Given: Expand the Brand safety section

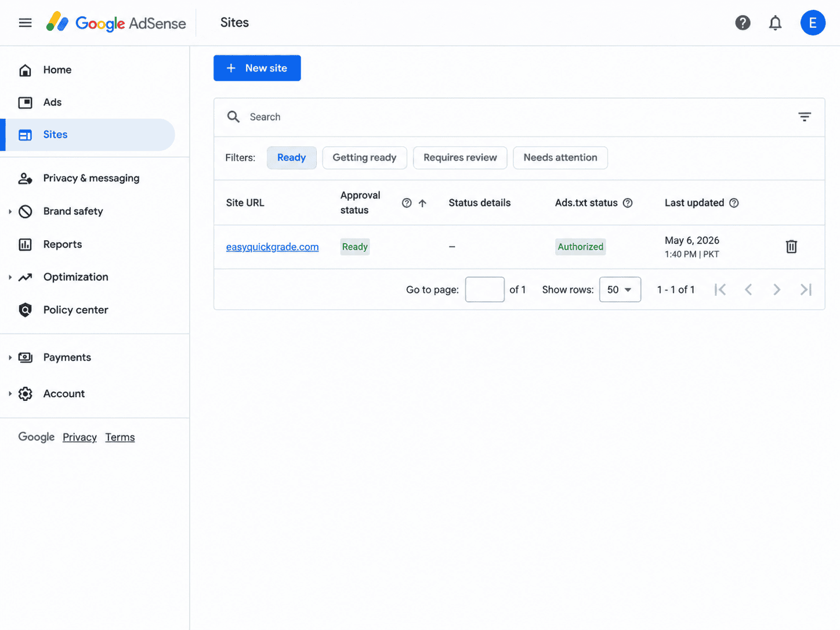Looking at the screenshot, I should click(x=10, y=212).
